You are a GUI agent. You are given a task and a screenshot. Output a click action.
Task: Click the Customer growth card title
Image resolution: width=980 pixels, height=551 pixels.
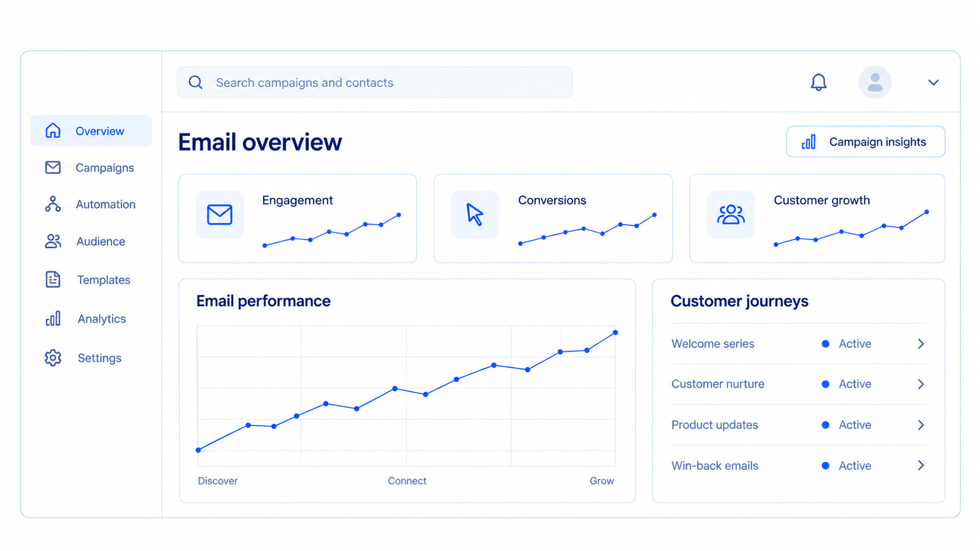coord(821,200)
